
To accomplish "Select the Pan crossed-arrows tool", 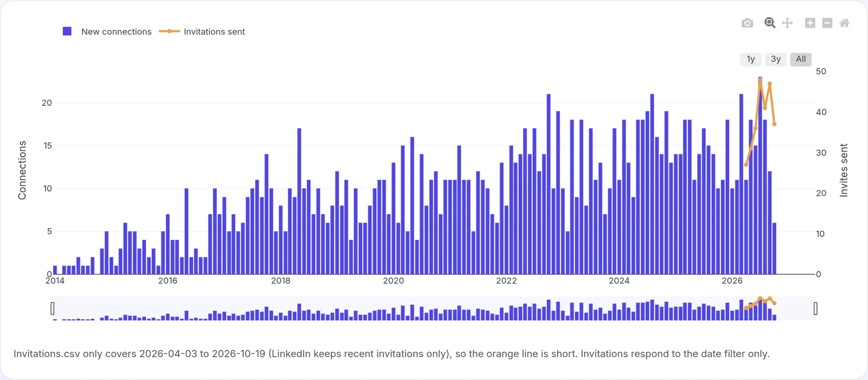I will pos(787,23).
